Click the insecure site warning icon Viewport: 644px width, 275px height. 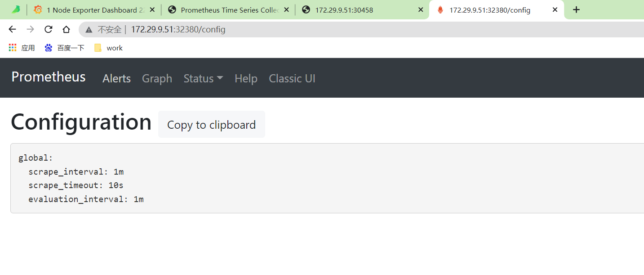[89, 30]
